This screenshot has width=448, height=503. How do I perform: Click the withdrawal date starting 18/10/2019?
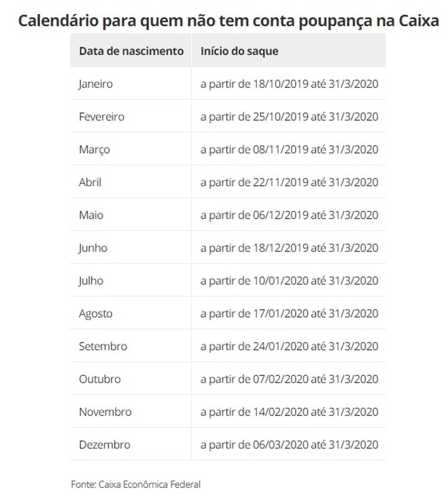click(x=289, y=84)
